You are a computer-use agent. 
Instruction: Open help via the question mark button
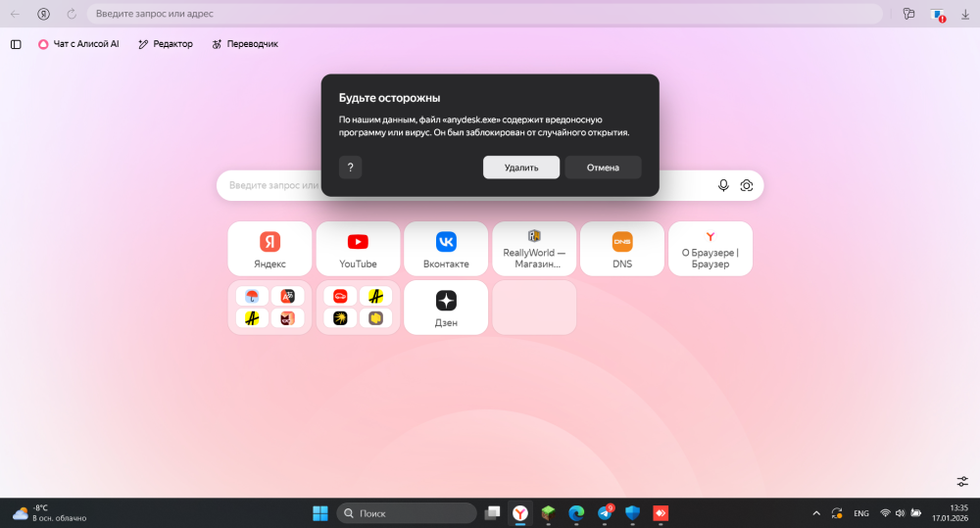(350, 168)
